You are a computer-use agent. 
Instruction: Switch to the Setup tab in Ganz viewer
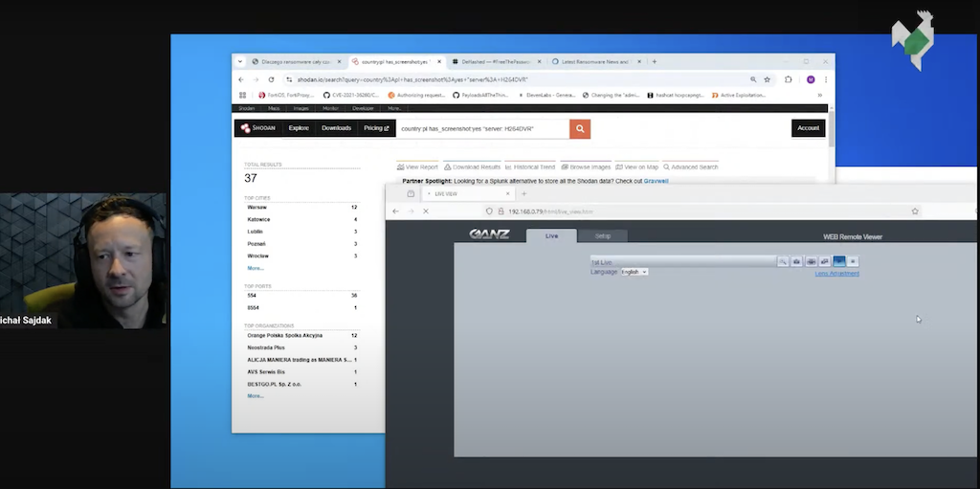pyautogui.click(x=603, y=235)
